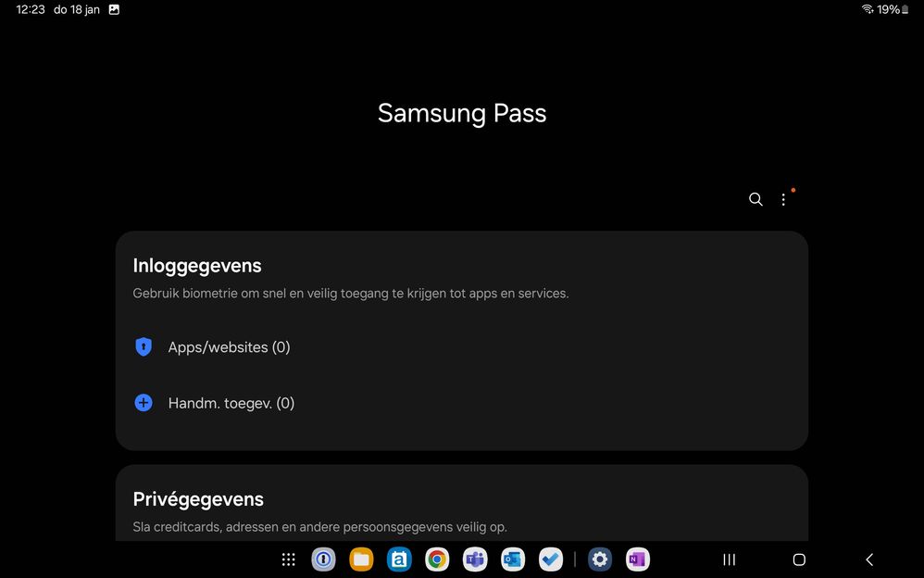Viewport: 924px width, 578px height.
Task: Open Apps/websites (0) list
Action: tap(461, 346)
